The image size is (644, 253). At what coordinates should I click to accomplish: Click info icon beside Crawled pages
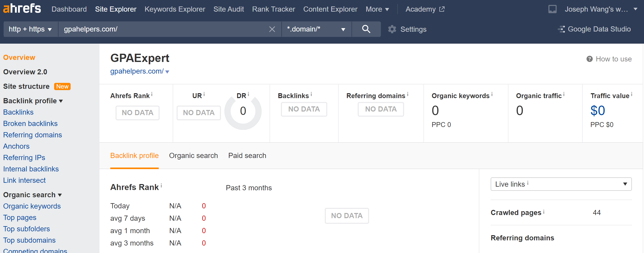(x=544, y=212)
